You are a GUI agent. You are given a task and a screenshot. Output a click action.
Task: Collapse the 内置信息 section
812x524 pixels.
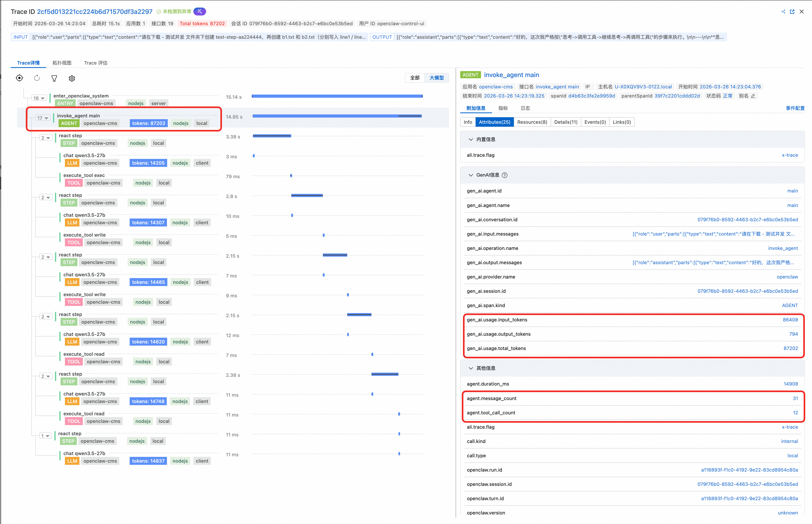click(x=471, y=139)
